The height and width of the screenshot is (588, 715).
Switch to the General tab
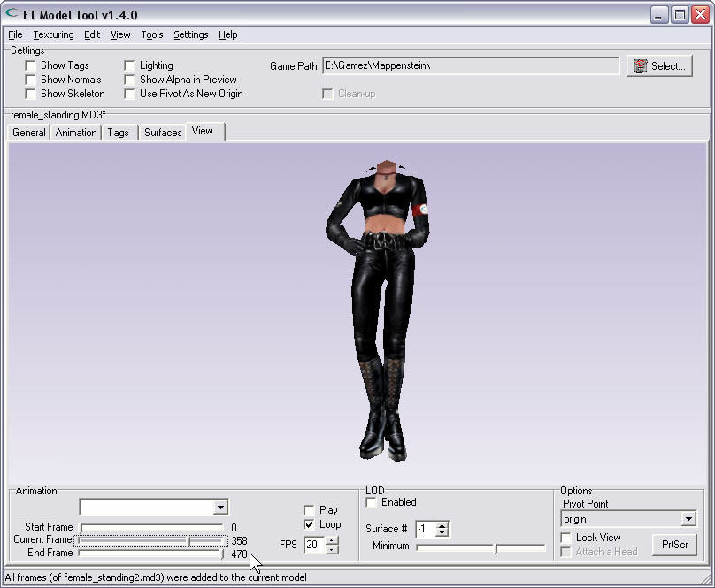[x=29, y=133]
